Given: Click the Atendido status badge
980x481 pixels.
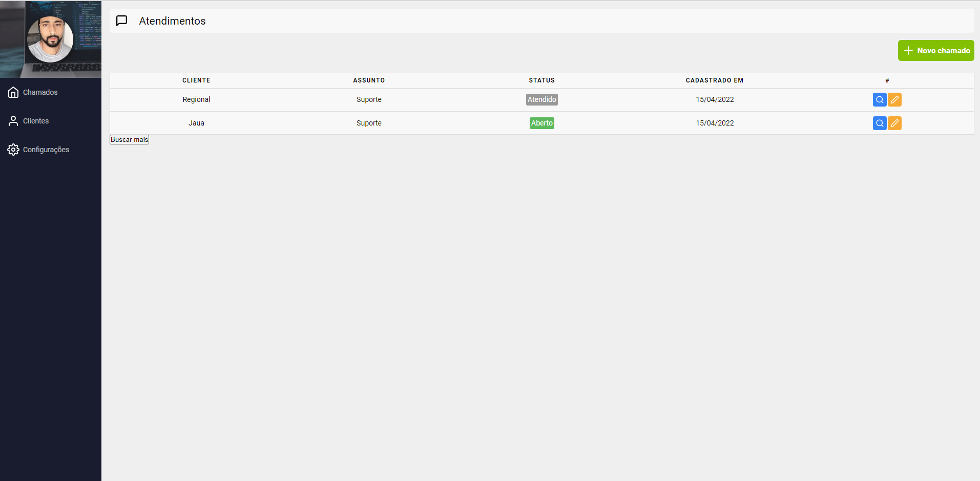Looking at the screenshot, I should (x=541, y=99).
